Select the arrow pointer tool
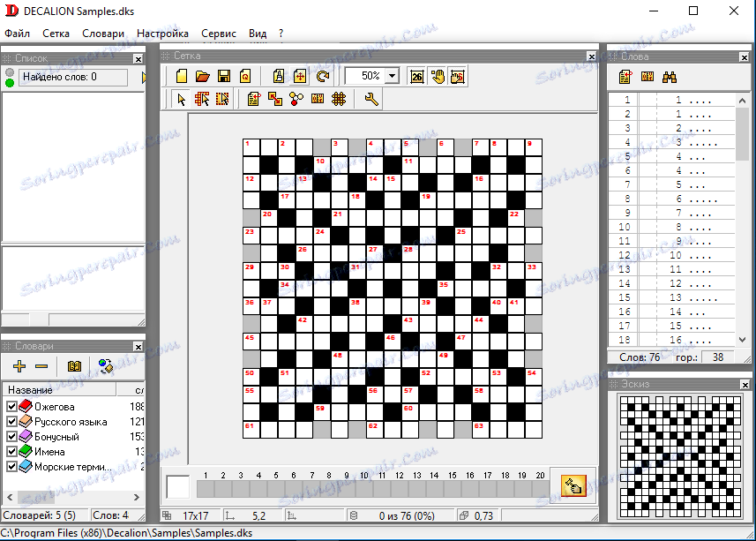This screenshot has width=756, height=541. pos(182,100)
